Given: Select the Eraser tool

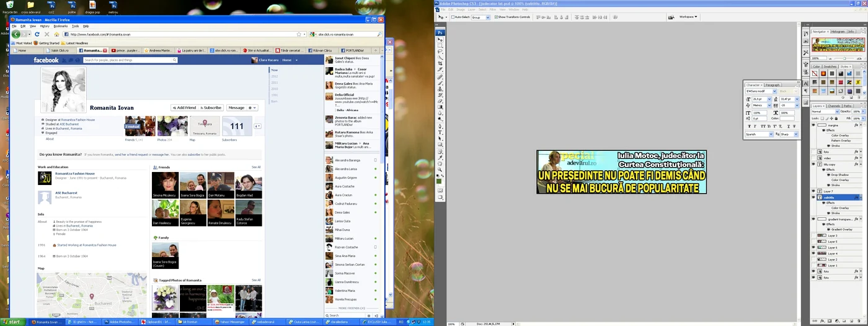Looking at the screenshot, I should click(440, 101).
